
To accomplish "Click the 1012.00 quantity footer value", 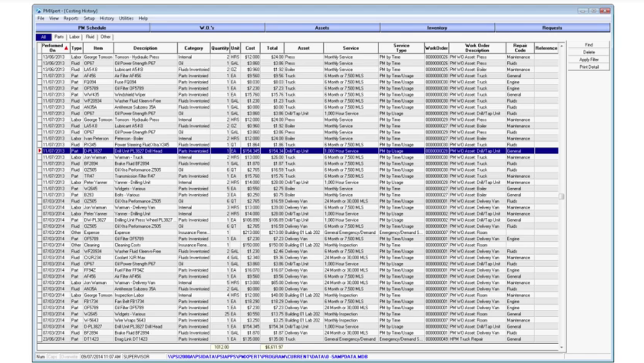I will (x=220, y=347).
